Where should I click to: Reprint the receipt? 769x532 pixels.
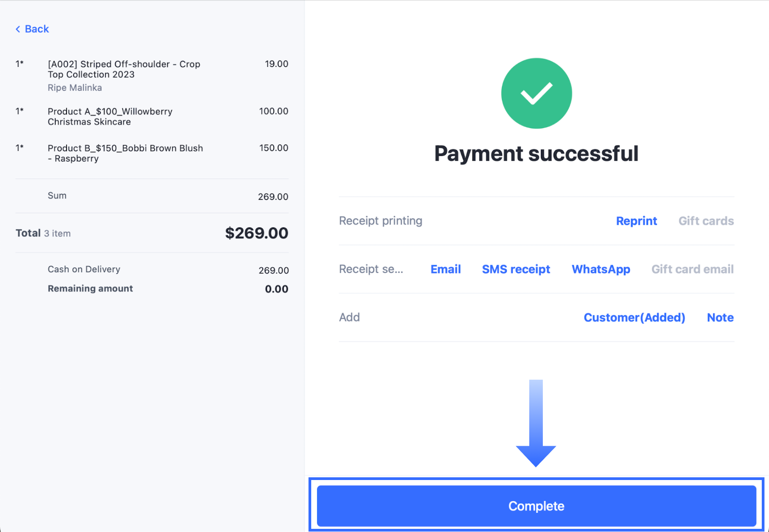(636, 221)
